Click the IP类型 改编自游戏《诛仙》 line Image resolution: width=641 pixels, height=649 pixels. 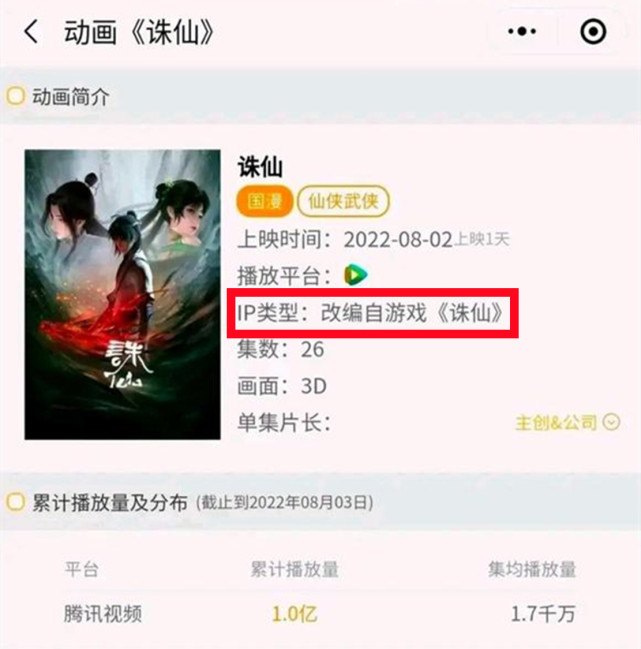click(370, 312)
